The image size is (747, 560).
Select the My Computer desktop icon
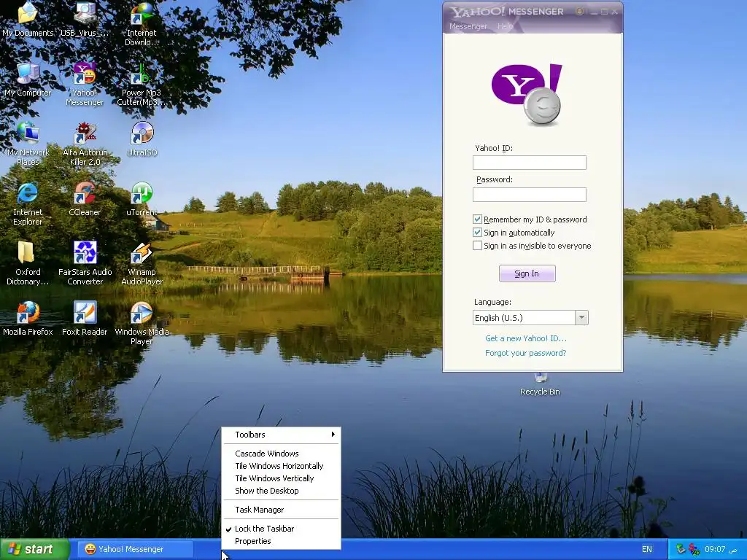[28, 79]
